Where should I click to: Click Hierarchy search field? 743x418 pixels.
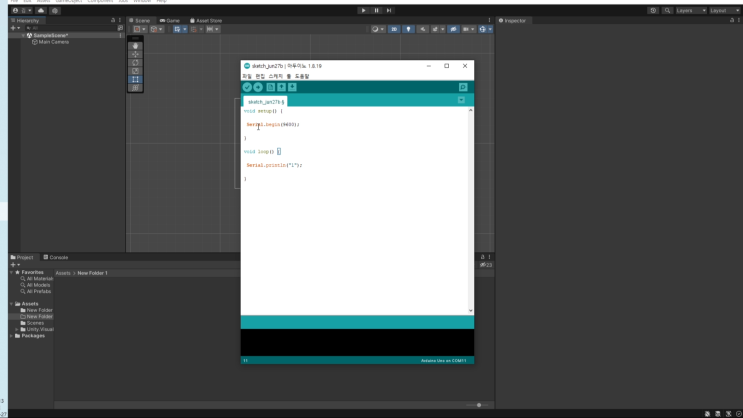click(69, 28)
